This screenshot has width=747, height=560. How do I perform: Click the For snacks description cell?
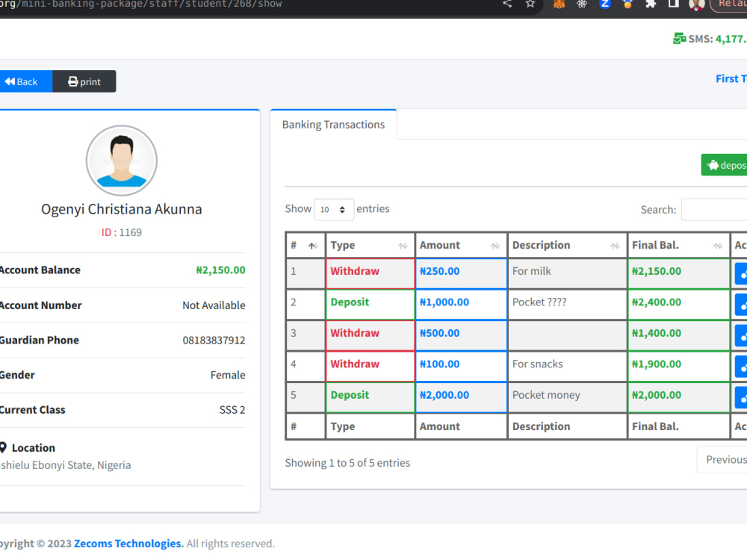point(567,366)
